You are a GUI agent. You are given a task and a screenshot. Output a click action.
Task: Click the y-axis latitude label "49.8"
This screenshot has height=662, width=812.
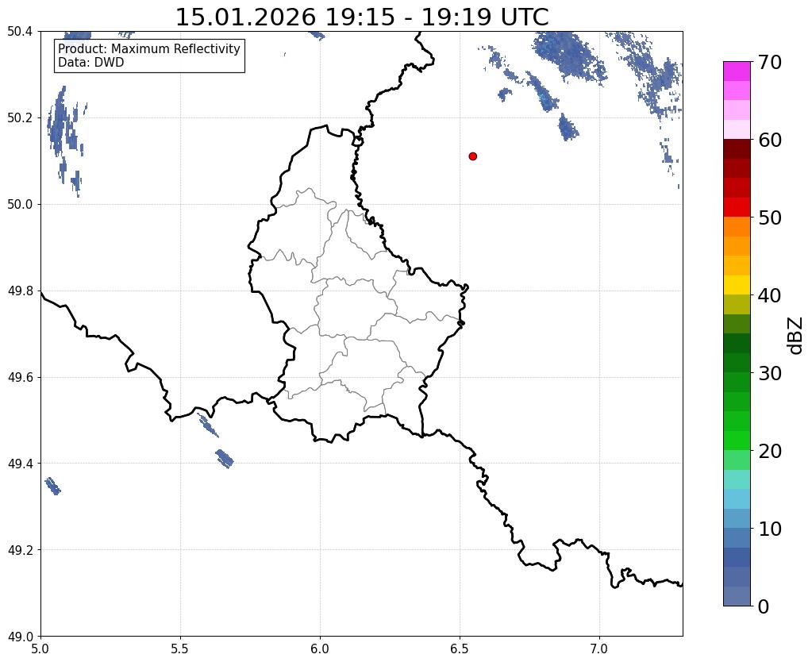tap(20, 291)
